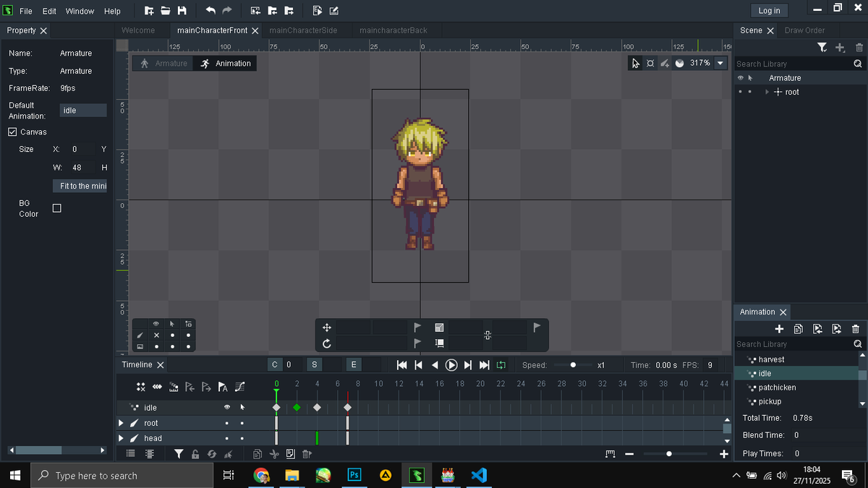Switch to the Draw Order tab
The height and width of the screenshot is (488, 868).
[804, 30]
